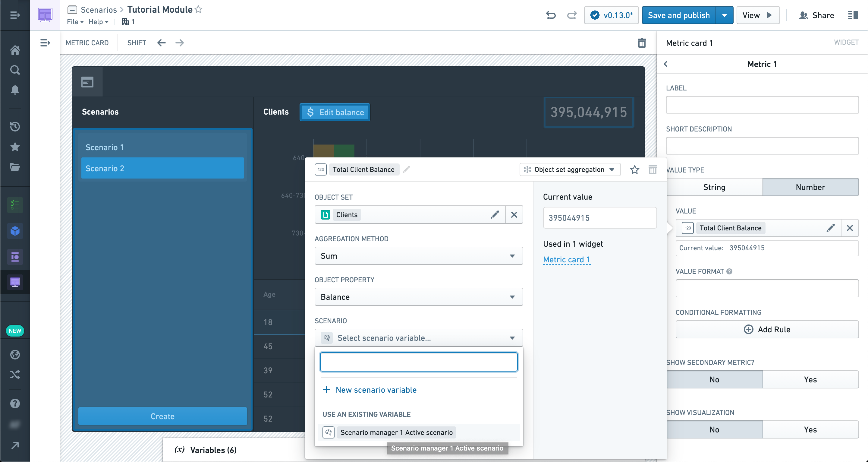This screenshot has width=868, height=462.
Task: Click into the Label input field
Action: [762, 105]
